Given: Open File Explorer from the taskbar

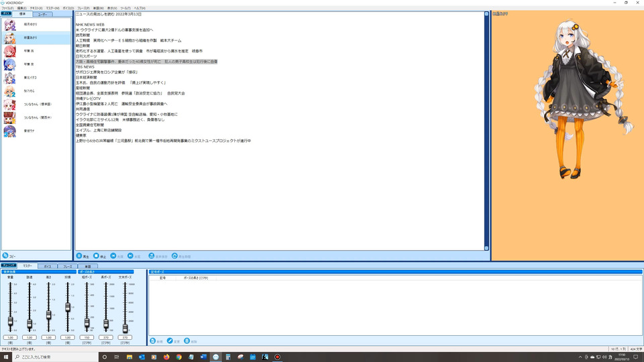Looking at the screenshot, I should 129,357.
